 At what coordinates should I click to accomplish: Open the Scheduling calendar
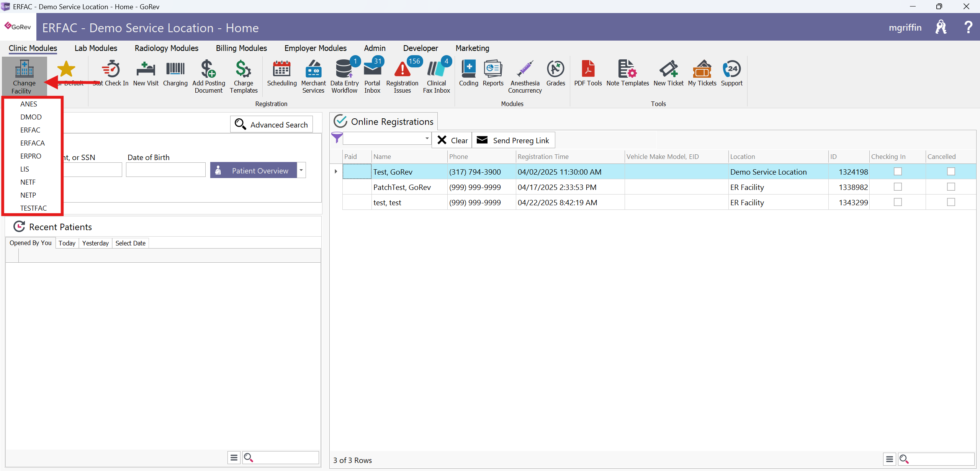point(282,73)
